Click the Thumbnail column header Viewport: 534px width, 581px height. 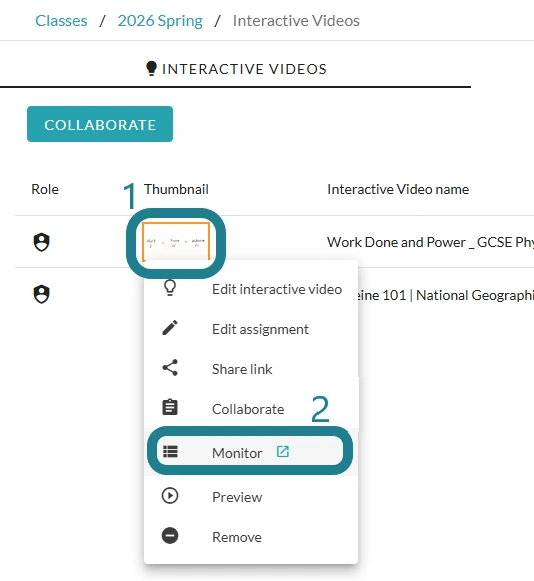[x=176, y=189]
